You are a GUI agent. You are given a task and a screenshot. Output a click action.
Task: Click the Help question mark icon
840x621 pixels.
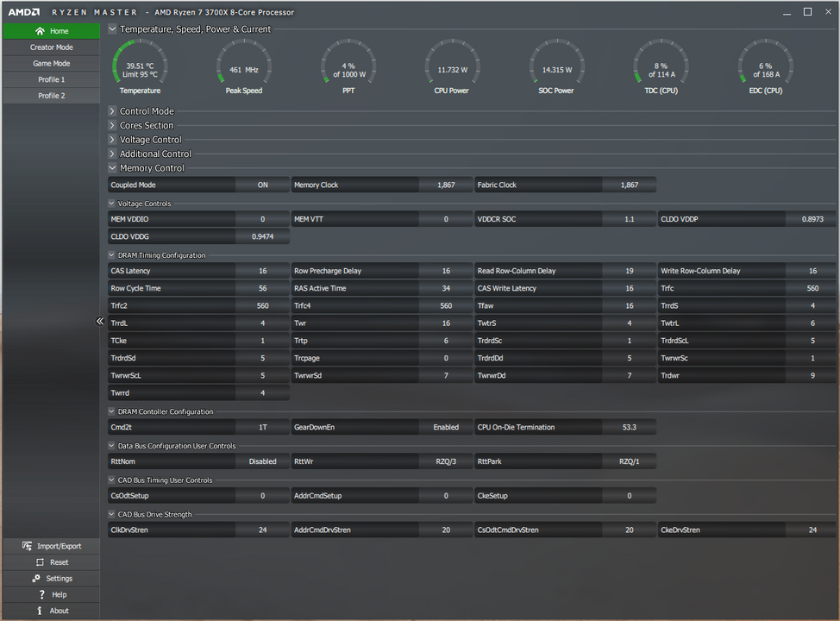click(41, 594)
